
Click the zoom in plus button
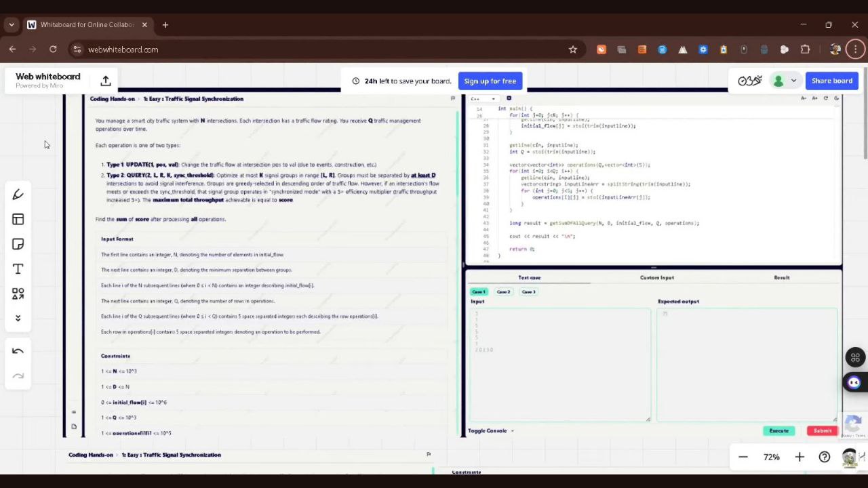pos(800,457)
